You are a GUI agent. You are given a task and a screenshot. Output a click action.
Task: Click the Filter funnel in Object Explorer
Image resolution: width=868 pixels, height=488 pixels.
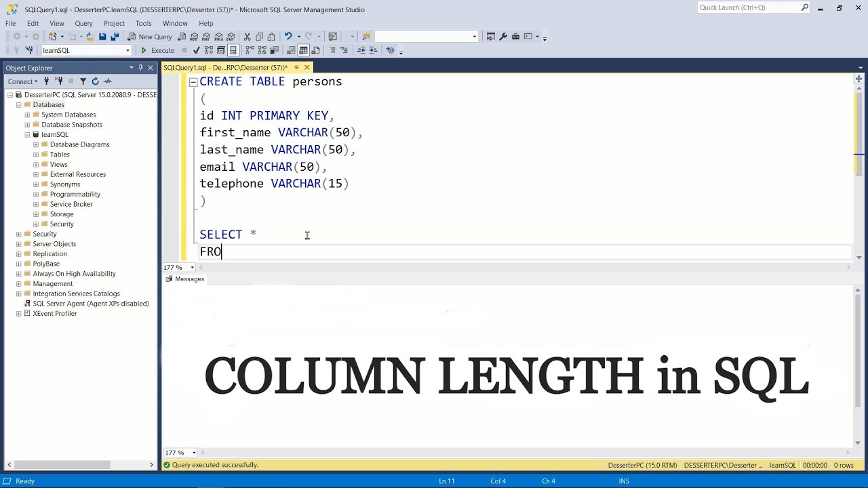(83, 81)
